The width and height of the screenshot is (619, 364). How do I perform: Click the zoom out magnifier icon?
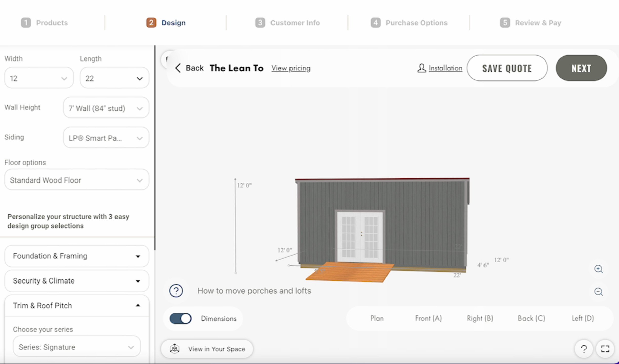(598, 292)
